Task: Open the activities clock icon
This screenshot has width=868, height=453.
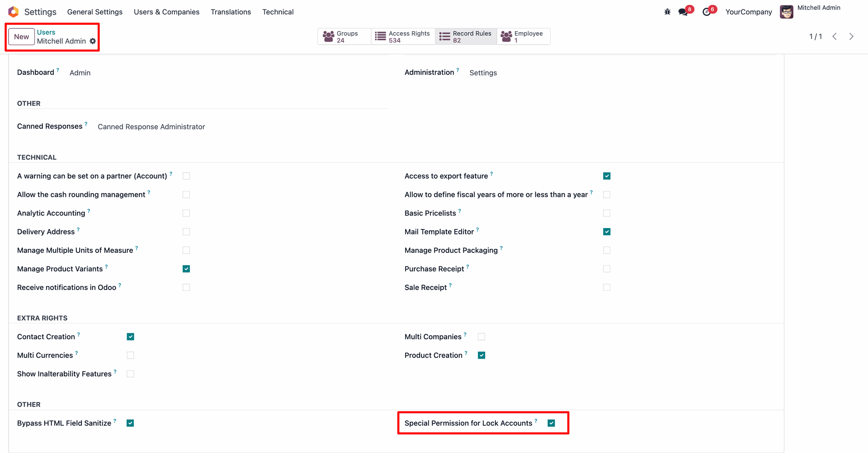Action: pyautogui.click(x=707, y=12)
